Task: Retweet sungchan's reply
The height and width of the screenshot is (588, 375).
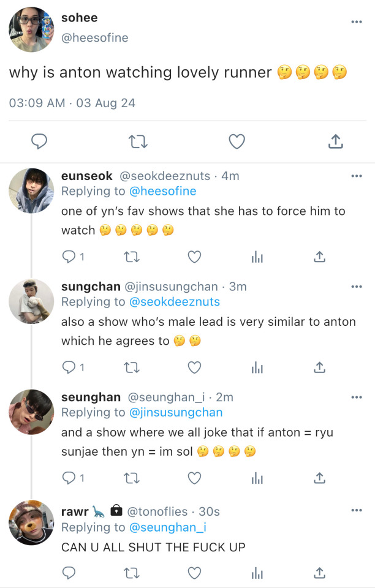Action: [x=131, y=367]
